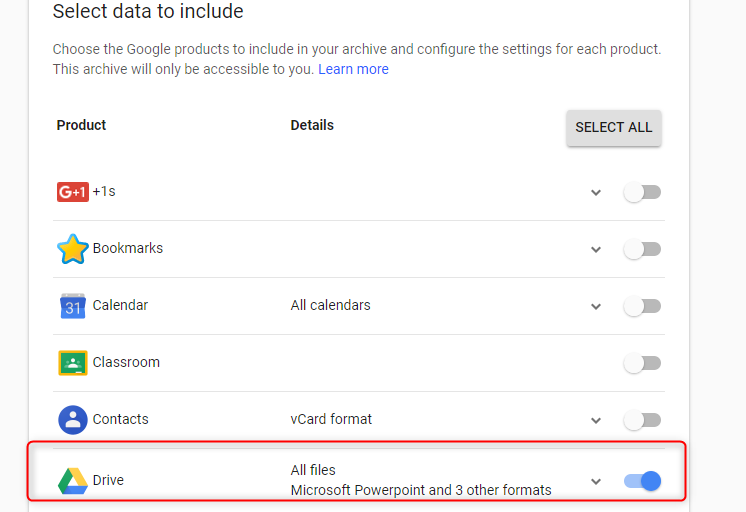Open the Learn more link
The image size is (746, 512).
(x=353, y=69)
